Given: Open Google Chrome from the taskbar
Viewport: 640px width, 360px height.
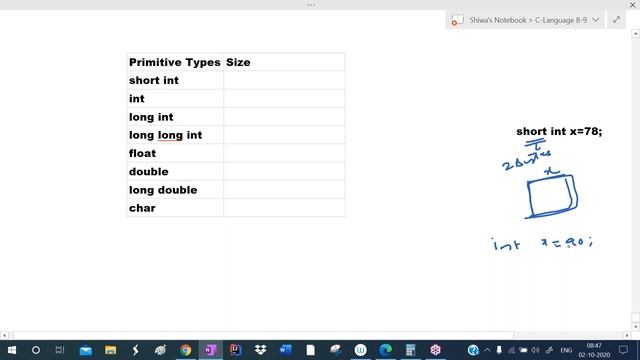Looking at the screenshot, I should (186, 350).
